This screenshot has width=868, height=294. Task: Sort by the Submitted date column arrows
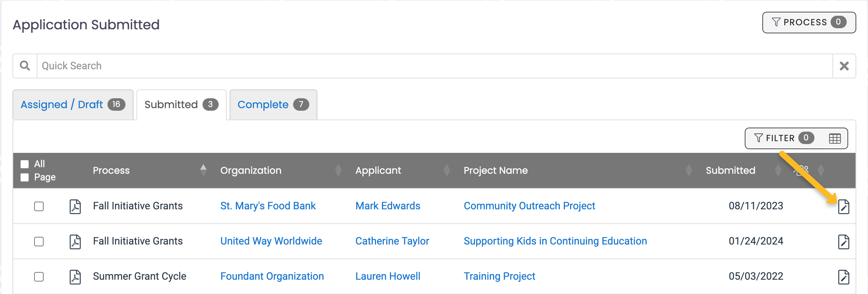pos(778,170)
